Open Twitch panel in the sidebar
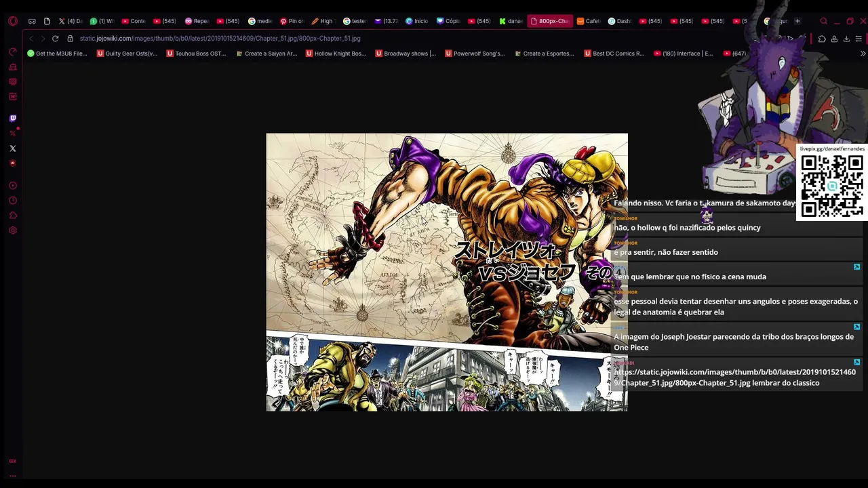Screen dimensions: 868x488 click(13, 119)
